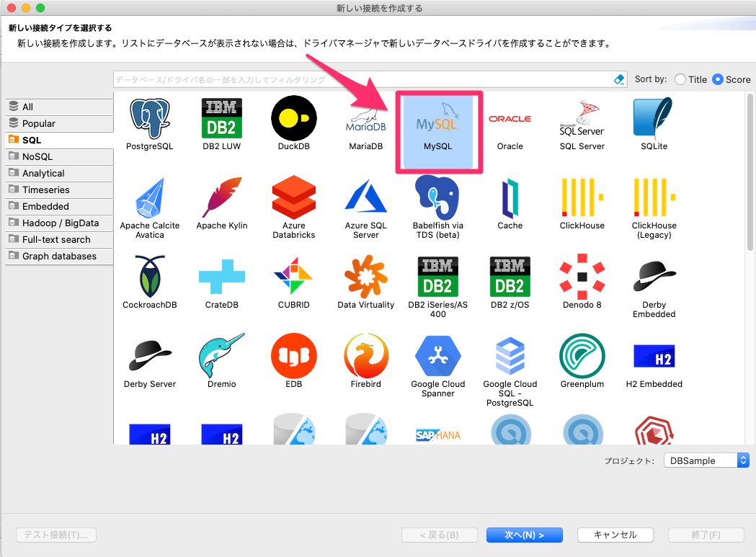Viewport: 756px width, 557px height.
Task: Select the Google Cloud Spanner driver
Action: tap(438, 360)
